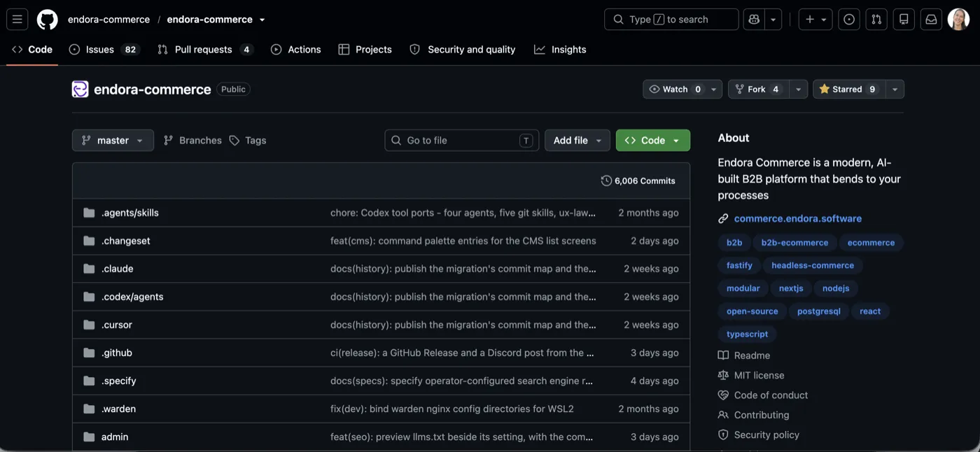Image resolution: width=980 pixels, height=452 pixels.
Task: Open pull requests icon in header
Action: [876, 20]
